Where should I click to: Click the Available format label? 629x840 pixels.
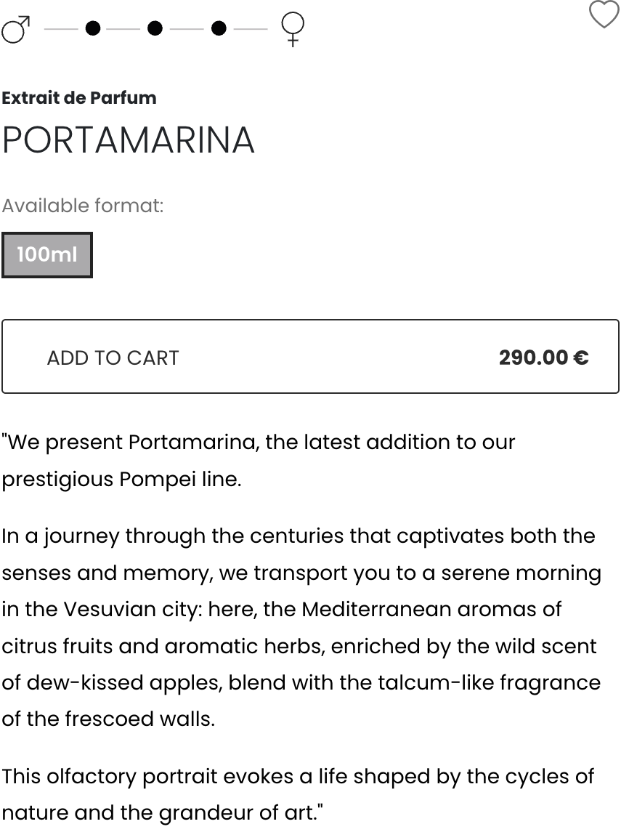click(x=83, y=206)
